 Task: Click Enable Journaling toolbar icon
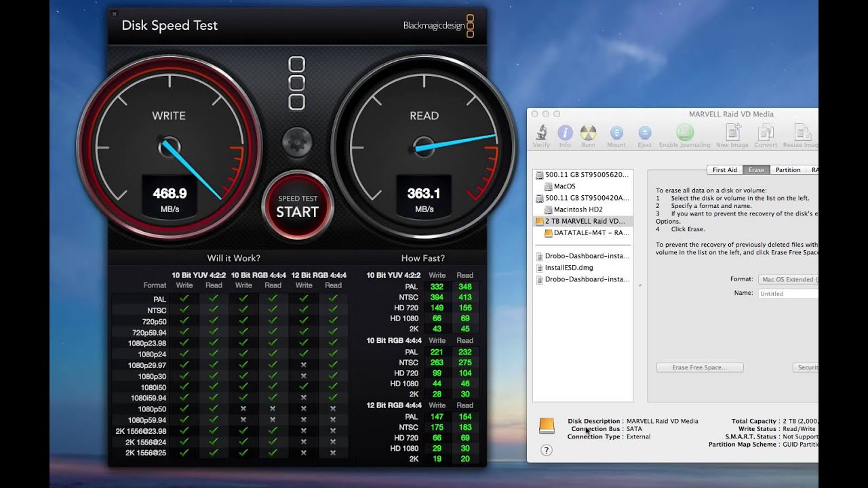(x=685, y=136)
